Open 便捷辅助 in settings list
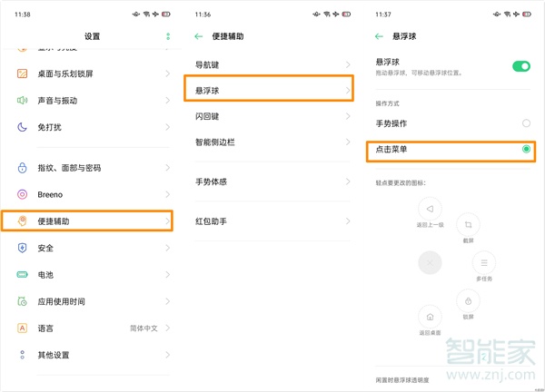Screen dimensions: 545x392 [91, 220]
